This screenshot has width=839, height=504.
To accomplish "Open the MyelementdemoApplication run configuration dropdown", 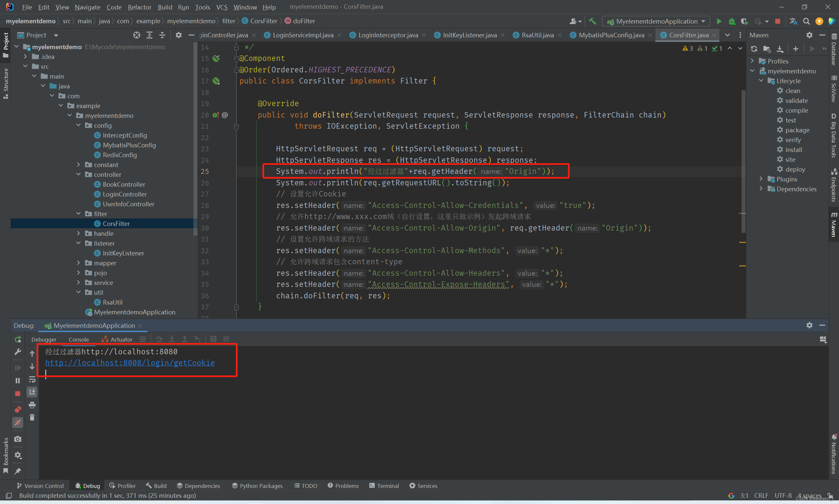I will [x=656, y=21].
